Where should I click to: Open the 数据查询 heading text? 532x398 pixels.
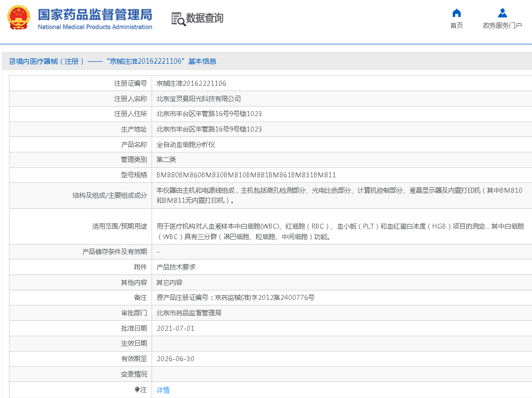[x=204, y=18]
